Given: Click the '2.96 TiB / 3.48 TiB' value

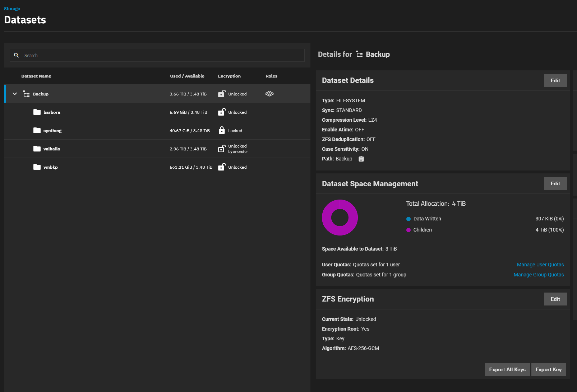Looking at the screenshot, I should pos(188,149).
